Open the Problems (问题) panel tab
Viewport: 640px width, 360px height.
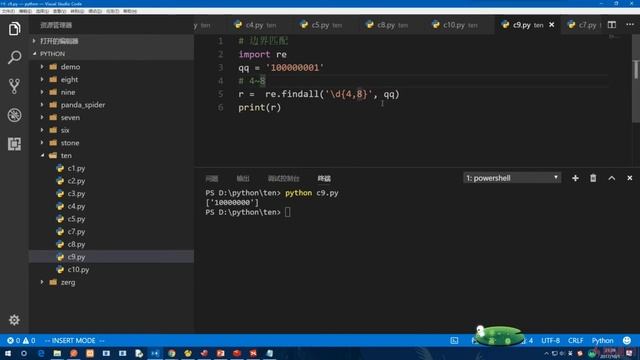pyautogui.click(x=211, y=178)
